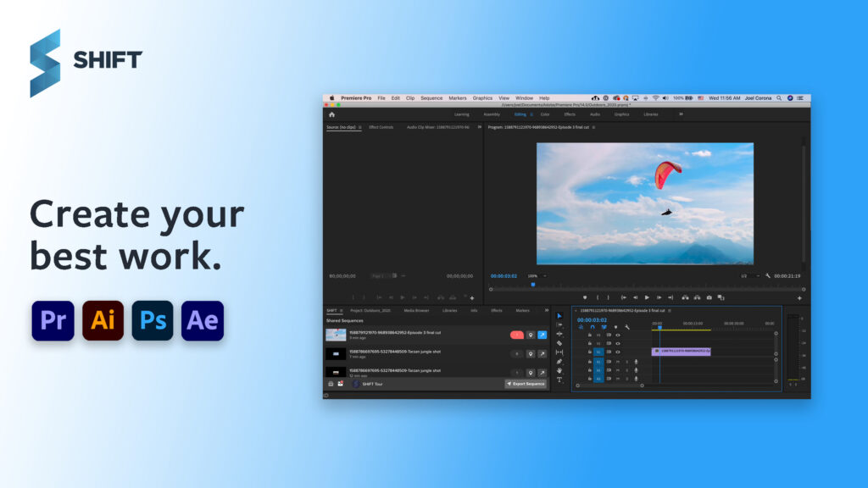The height and width of the screenshot is (488, 868).
Task: Switch to the Editing workspace tab
Action: [520, 114]
